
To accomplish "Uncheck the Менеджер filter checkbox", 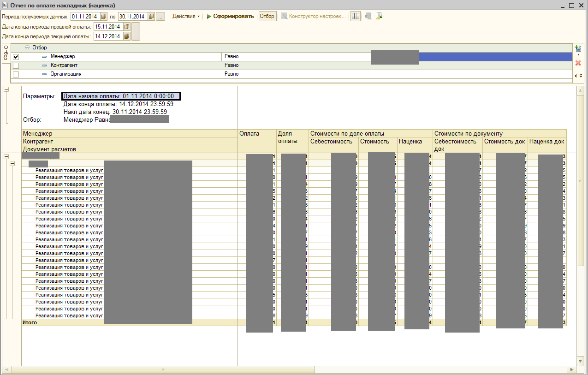I will pyautogui.click(x=16, y=57).
